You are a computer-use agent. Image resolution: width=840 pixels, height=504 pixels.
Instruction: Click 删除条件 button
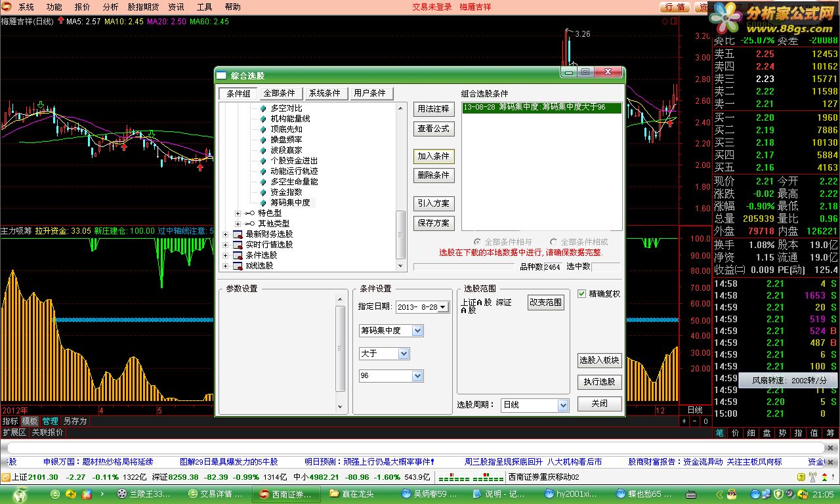tap(434, 175)
